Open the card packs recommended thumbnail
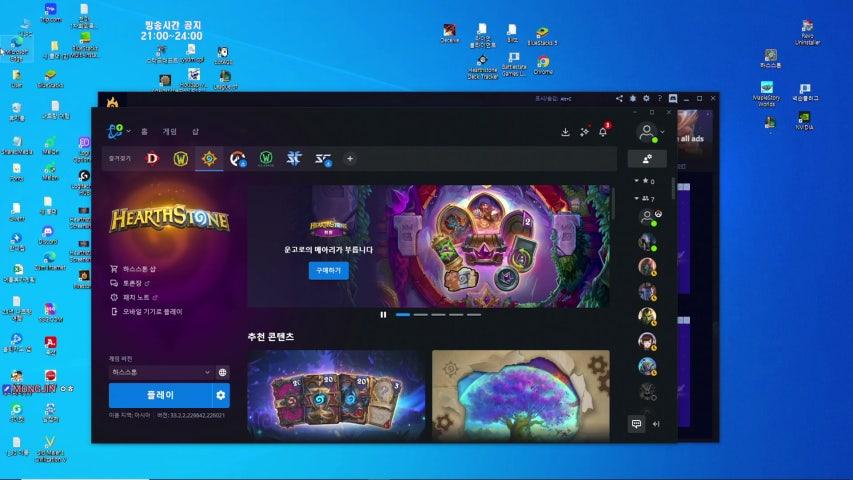Viewport: 853px width, 480px height. [x=336, y=395]
